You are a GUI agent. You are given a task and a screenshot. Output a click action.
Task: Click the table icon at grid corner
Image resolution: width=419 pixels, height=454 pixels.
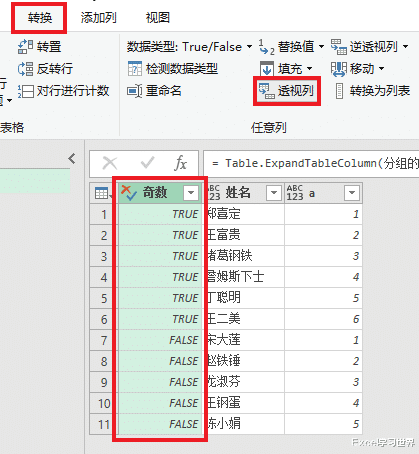tap(101, 193)
